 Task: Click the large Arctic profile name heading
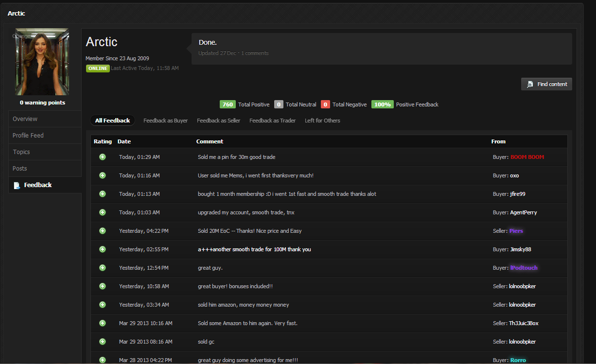click(102, 42)
